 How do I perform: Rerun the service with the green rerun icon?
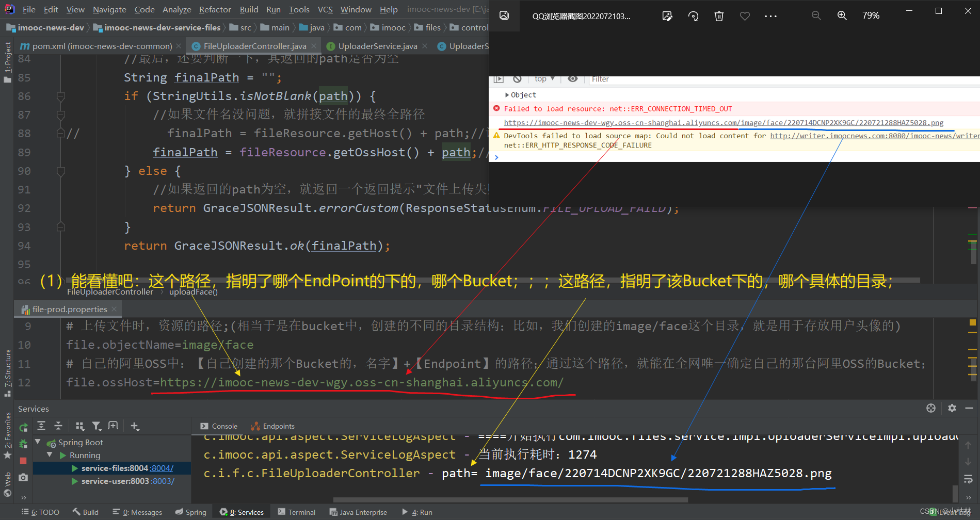click(23, 427)
